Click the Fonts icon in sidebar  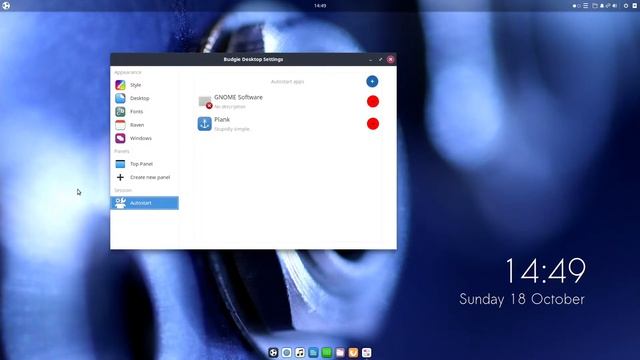(x=120, y=111)
